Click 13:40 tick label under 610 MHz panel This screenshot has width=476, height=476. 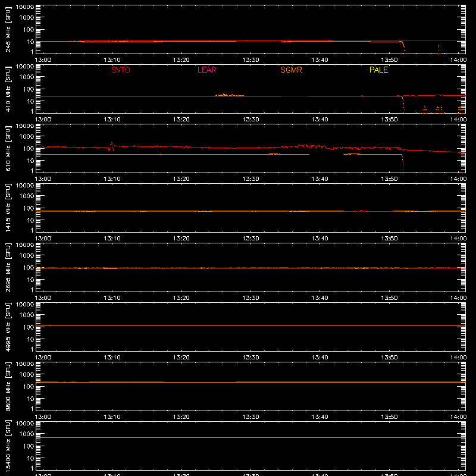pos(320,179)
